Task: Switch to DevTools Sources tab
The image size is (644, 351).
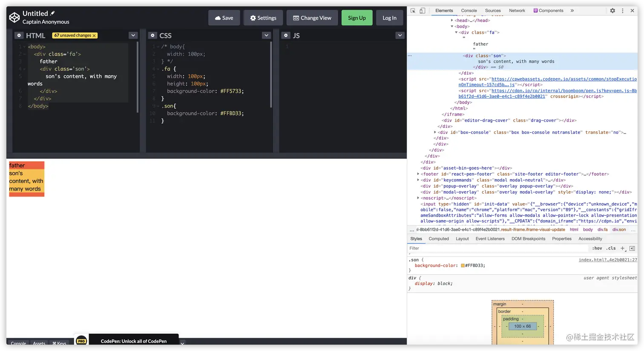Action: [493, 11]
